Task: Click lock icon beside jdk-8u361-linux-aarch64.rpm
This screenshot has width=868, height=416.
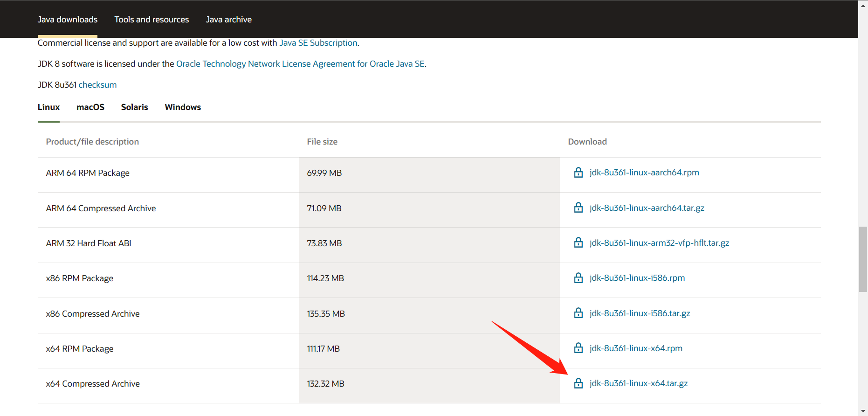Action: (578, 173)
